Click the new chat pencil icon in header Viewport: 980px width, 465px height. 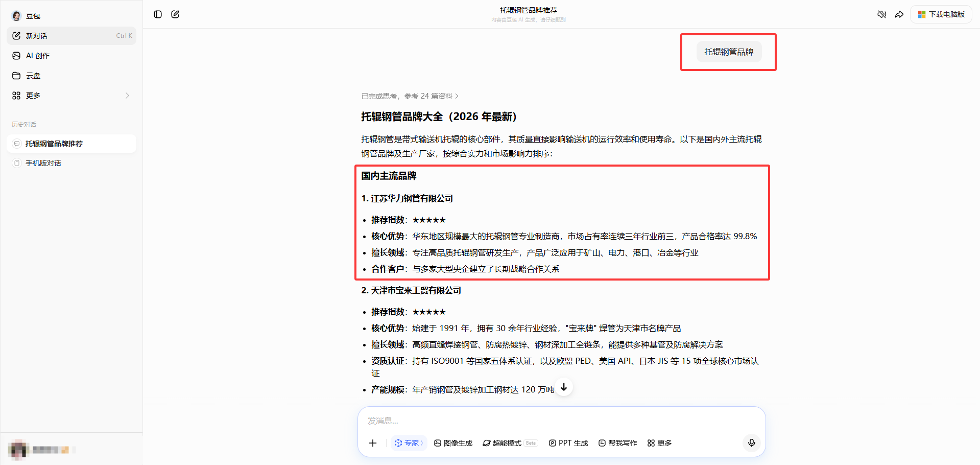175,14
